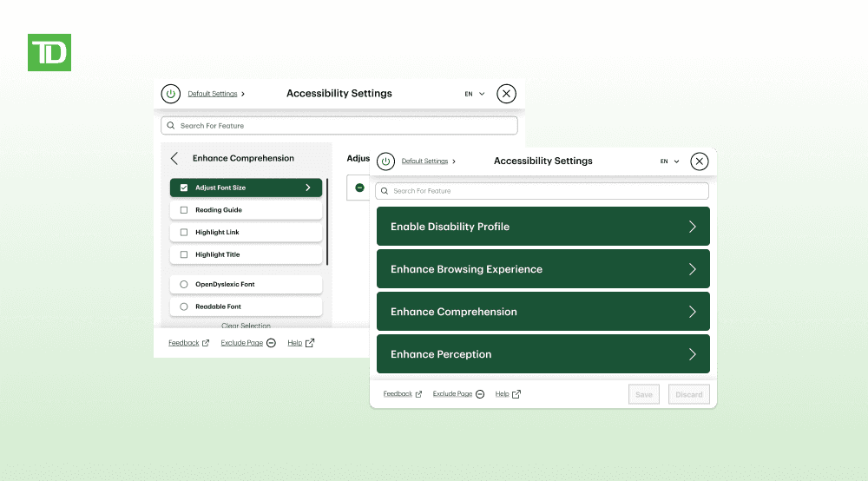Focus Search For Feature field in back panel

point(339,126)
